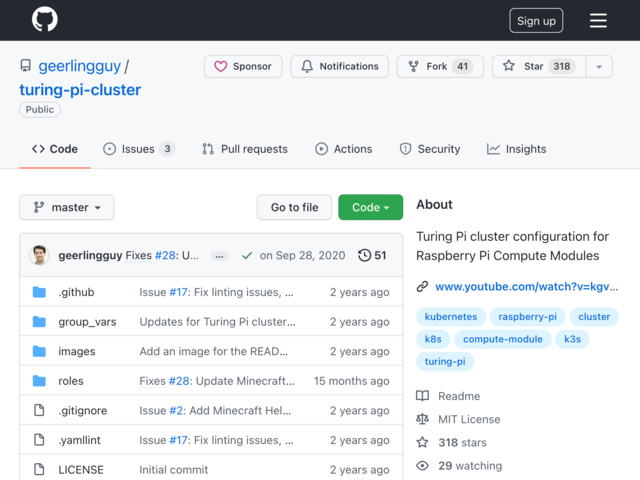Click the .yamllint file icon

pos(39,440)
